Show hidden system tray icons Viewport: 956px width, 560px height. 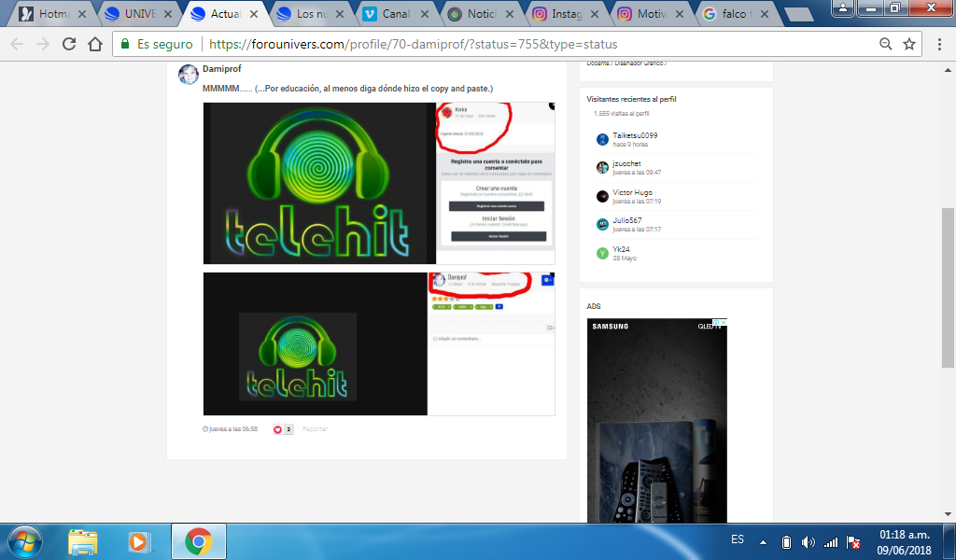pos(764,542)
